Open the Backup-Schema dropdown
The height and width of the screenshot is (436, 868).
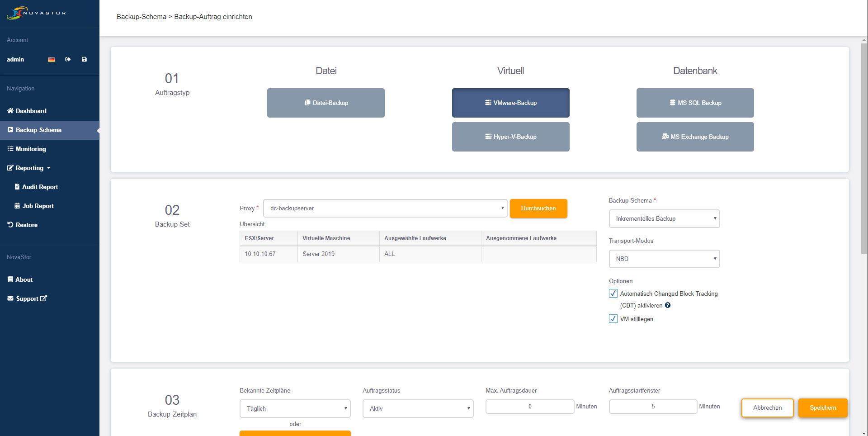tap(664, 219)
